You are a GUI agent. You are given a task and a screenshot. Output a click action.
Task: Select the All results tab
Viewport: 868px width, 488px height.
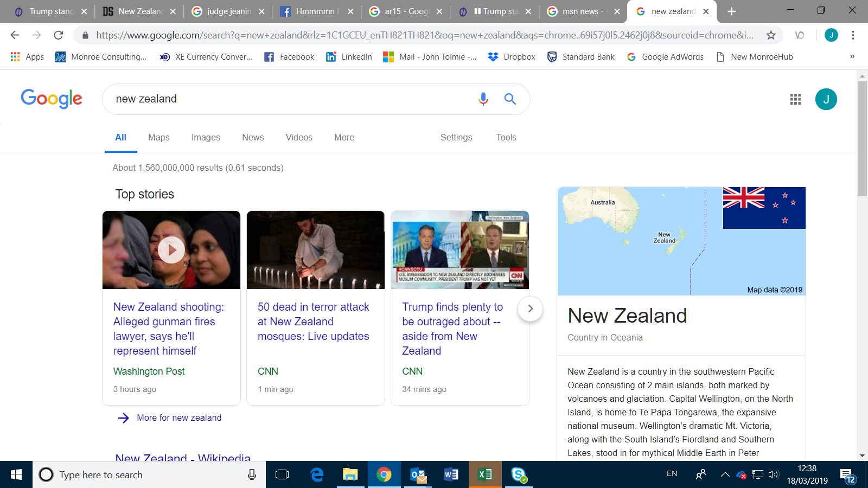click(x=121, y=138)
